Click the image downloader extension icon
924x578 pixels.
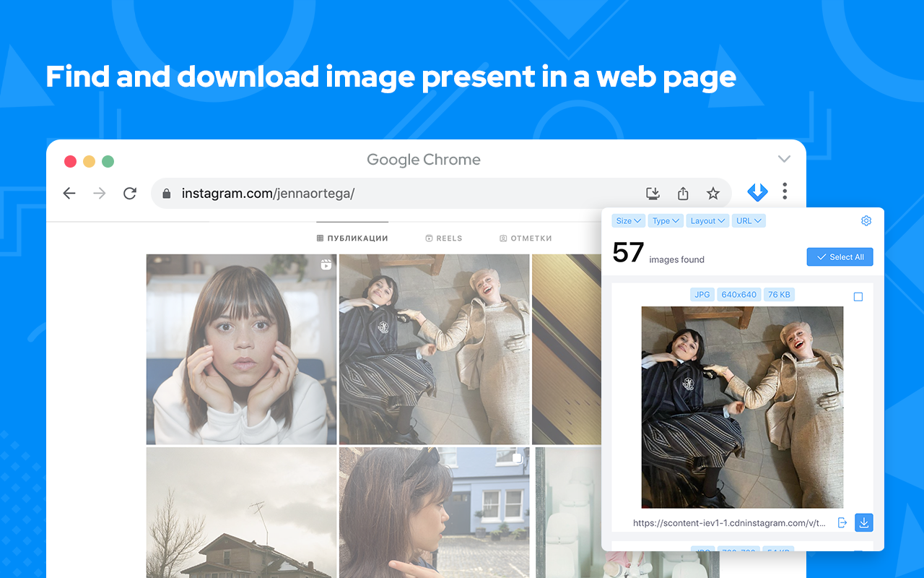click(x=757, y=192)
